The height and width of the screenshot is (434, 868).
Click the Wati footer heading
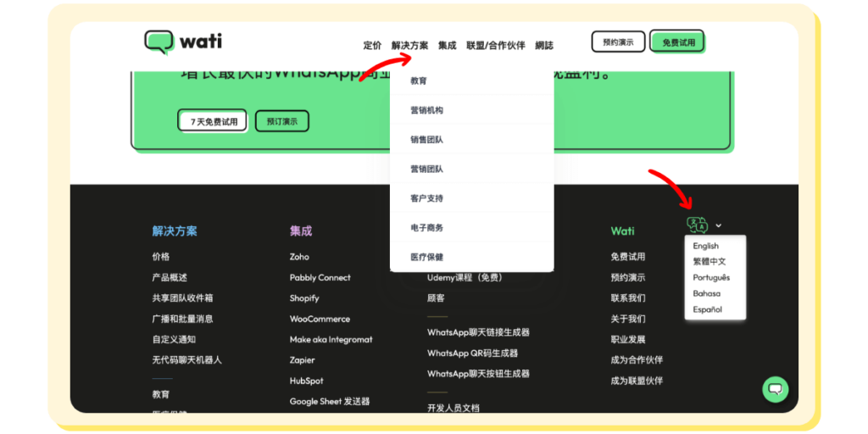coord(623,231)
